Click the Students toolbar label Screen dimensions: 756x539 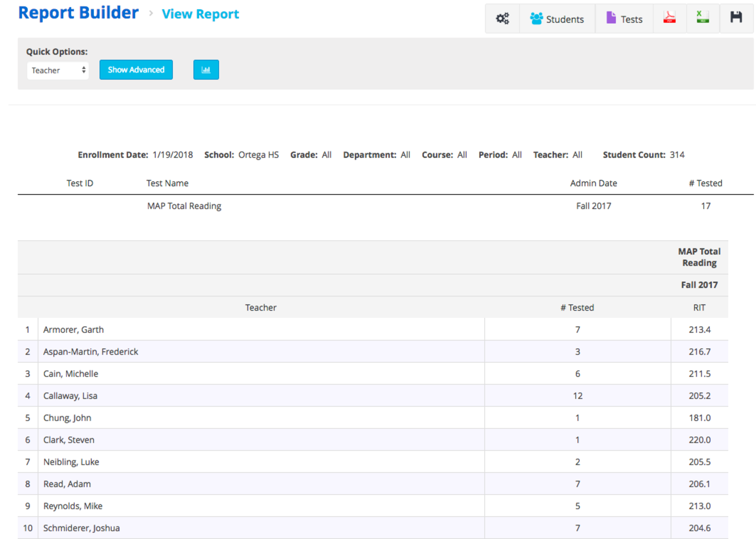[565, 19]
